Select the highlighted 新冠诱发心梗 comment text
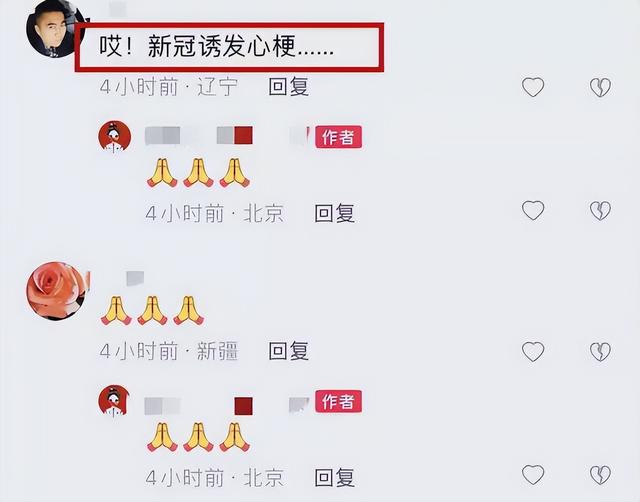The width and height of the screenshot is (640, 502). pos(217,46)
